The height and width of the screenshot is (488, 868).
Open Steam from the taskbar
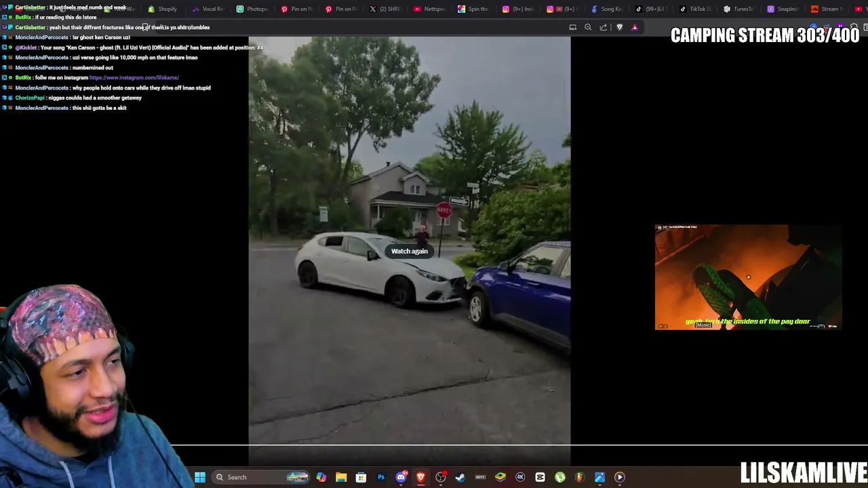tap(460, 477)
